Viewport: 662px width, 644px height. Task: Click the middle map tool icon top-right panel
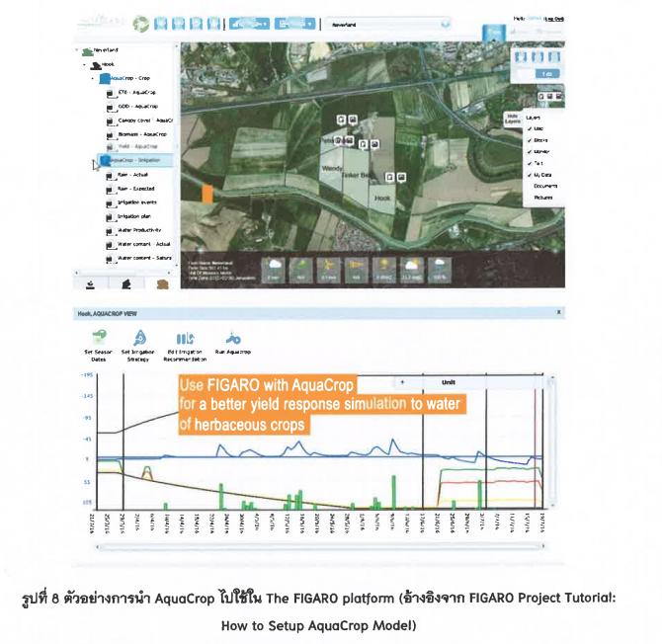[x=538, y=57]
